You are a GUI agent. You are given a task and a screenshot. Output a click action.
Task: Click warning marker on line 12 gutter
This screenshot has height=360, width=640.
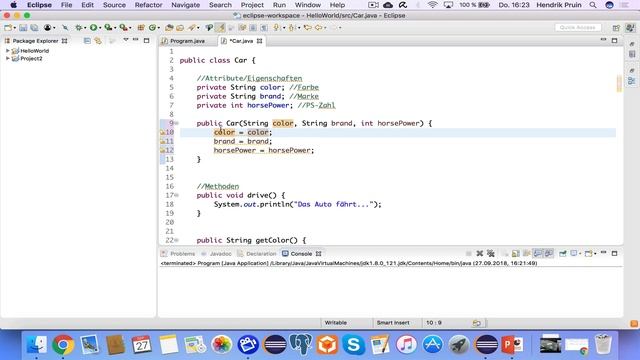[162, 150]
